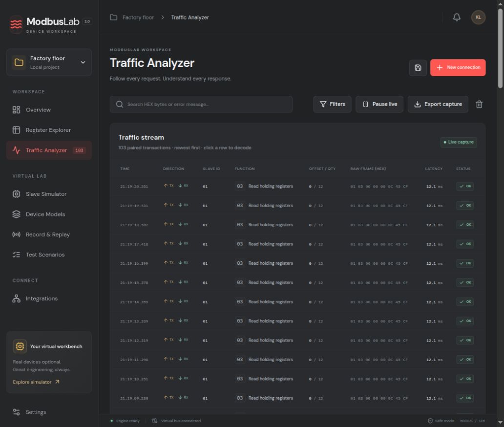Click the Settings sliders icon
This screenshot has width=504, height=427.
(x=17, y=412)
